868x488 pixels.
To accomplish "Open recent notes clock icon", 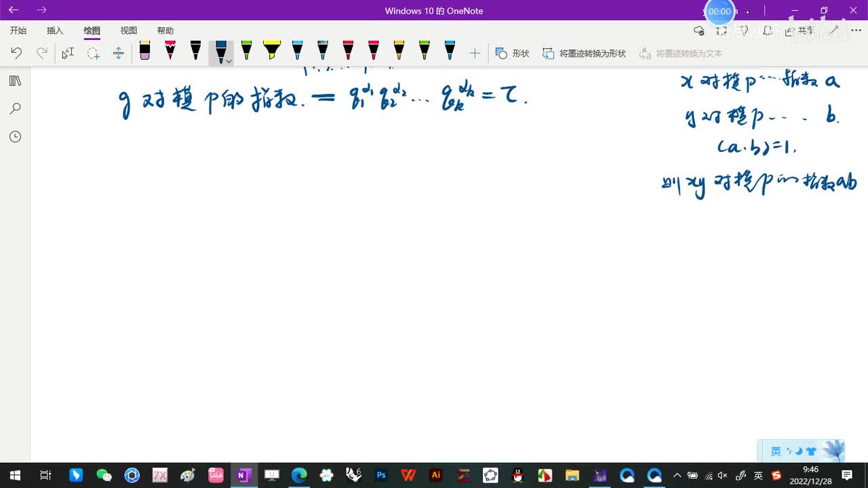I will [15, 136].
